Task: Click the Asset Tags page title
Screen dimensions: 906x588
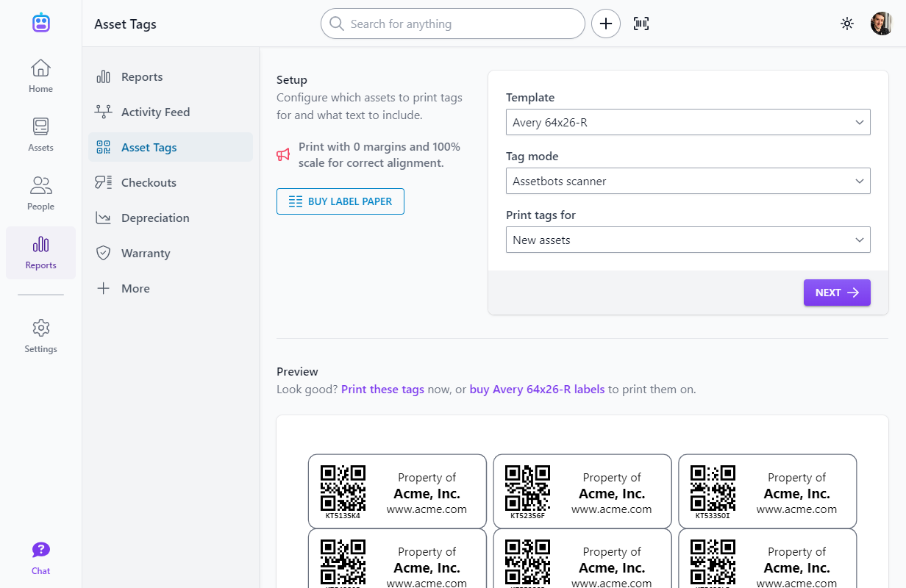Action: coord(125,24)
